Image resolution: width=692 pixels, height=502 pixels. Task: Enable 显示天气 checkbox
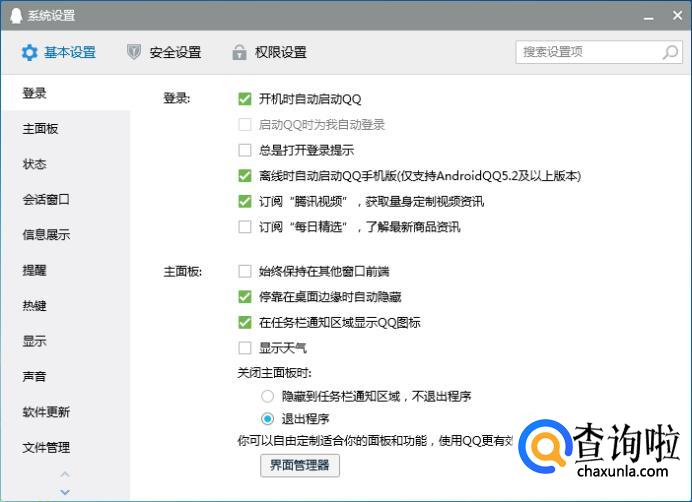pos(244,348)
